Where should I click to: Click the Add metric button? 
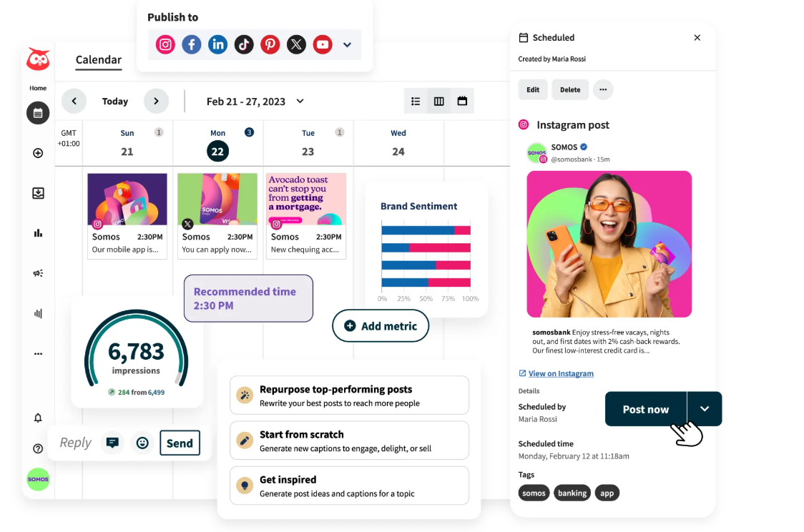(381, 326)
